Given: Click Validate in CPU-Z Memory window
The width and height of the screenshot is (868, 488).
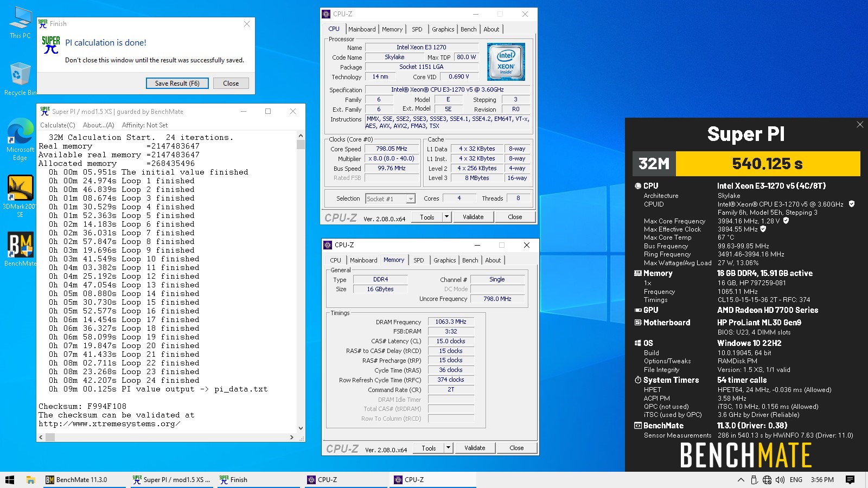Looking at the screenshot, I should [475, 448].
